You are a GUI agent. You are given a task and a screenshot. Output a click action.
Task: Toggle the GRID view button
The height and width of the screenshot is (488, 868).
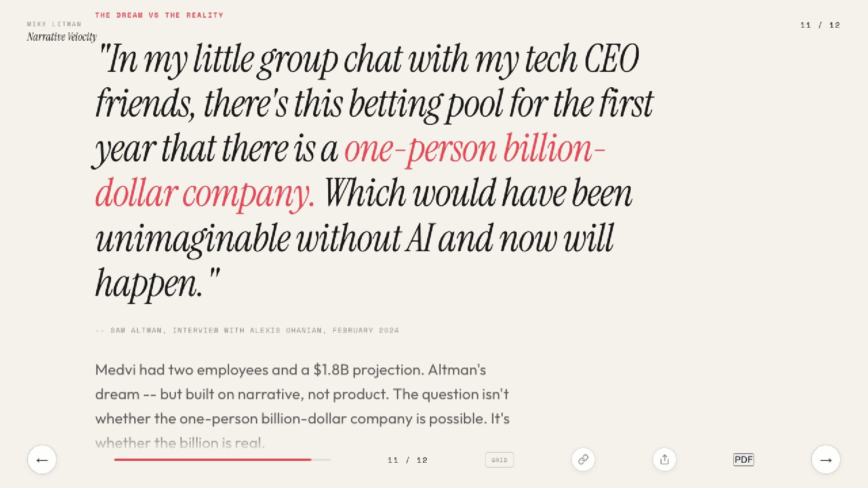point(499,460)
